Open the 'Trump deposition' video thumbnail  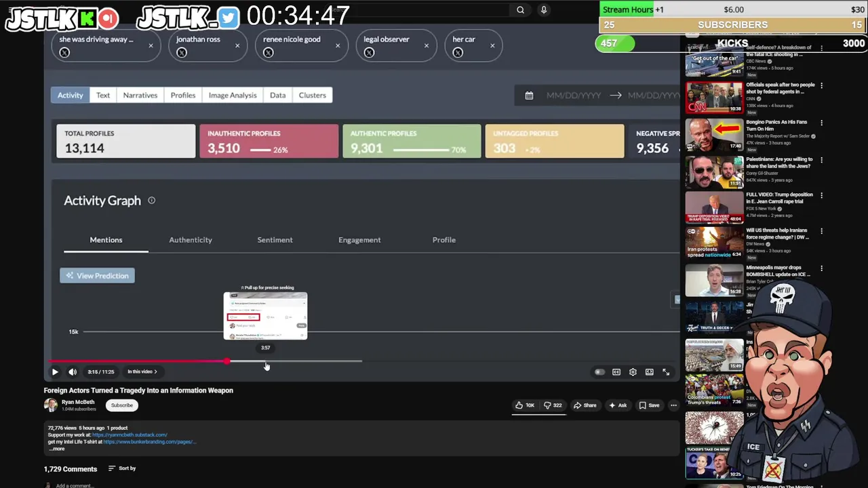point(714,207)
